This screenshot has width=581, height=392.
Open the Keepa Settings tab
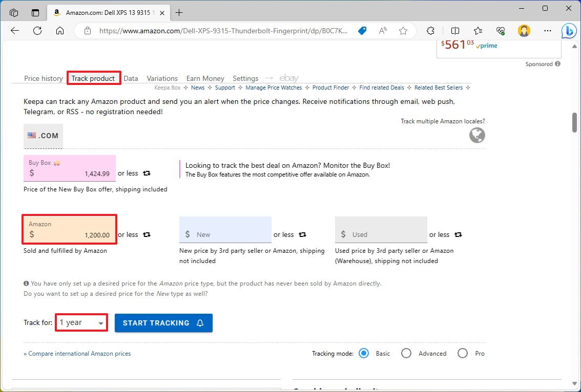pos(245,78)
